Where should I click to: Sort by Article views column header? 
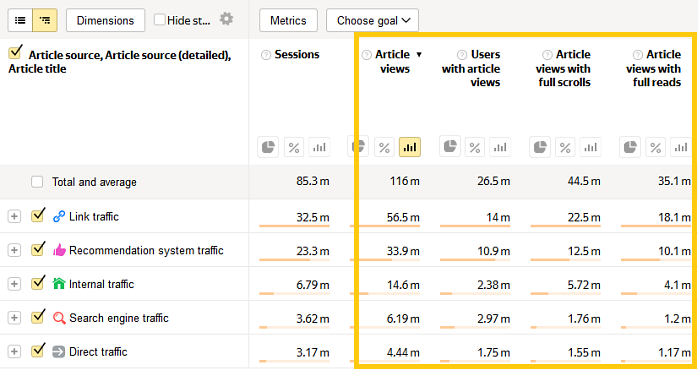pos(394,61)
